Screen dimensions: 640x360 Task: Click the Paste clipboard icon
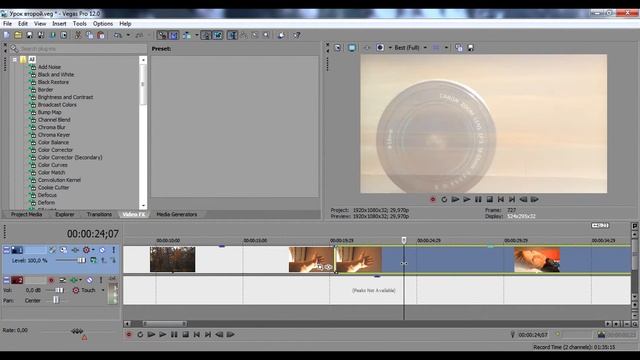[101, 36]
